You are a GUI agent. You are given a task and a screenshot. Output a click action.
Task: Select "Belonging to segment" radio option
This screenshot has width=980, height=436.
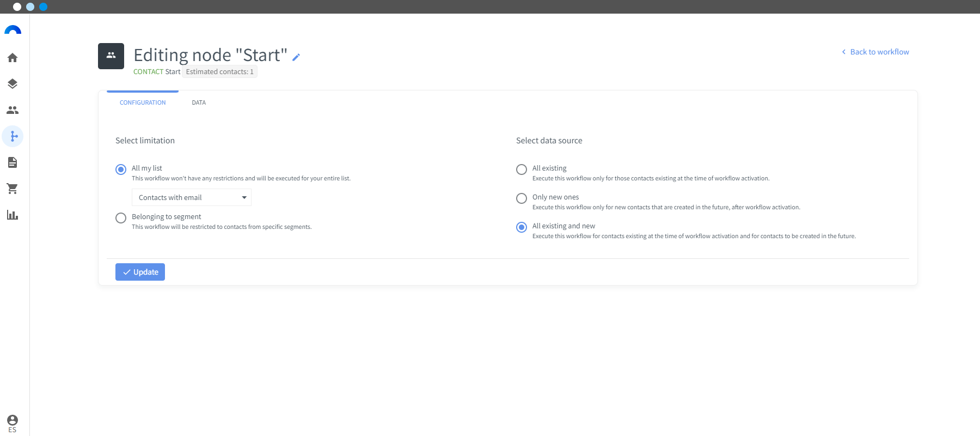[121, 218]
